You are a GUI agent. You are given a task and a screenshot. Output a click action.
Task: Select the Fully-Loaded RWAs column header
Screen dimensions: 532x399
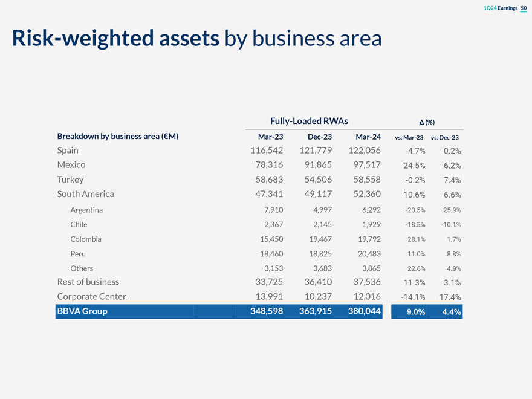point(309,121)
